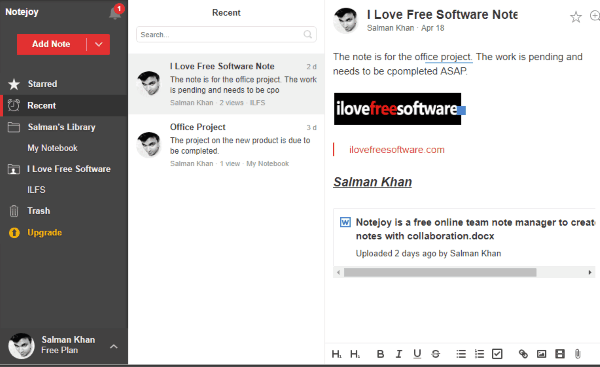
Task: Insert an image
Action: pyautogui.click(x=541, y=354)
